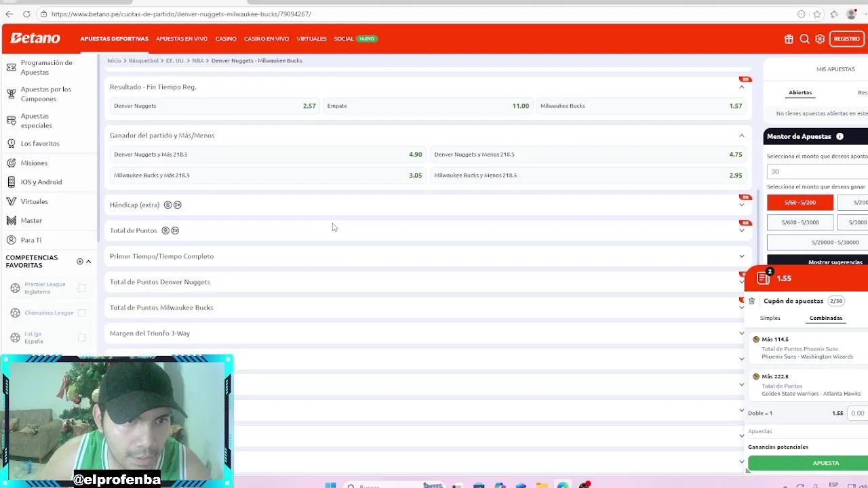Click the Master sidebar icon
The height and width of the screenshot is (488, 868).
click(x=11, y=220)
